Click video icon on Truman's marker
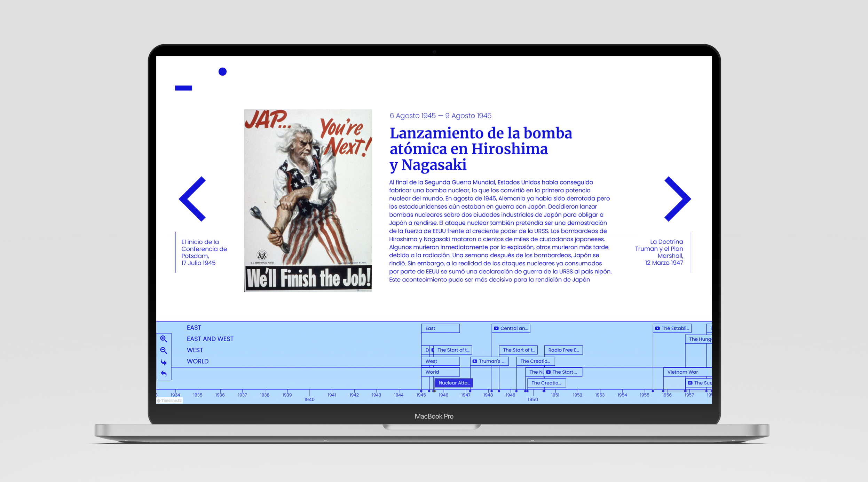The height and width of the screenshot is (482, 868). click(475, 361)
